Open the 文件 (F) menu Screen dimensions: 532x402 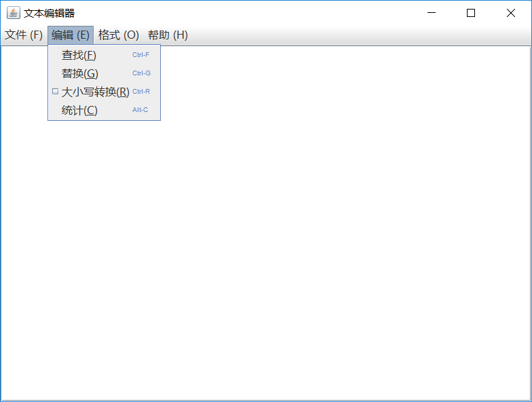[23, 35]
